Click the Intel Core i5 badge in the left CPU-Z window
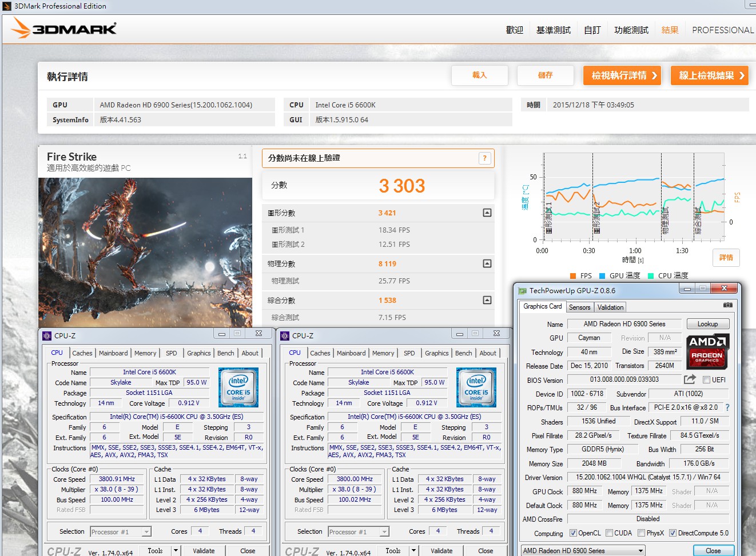This screenshot has height=556, width=756. tap(238, 387)
